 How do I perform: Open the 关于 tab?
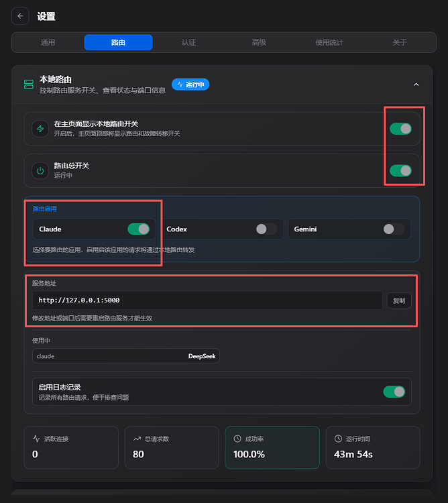point(400,42)
